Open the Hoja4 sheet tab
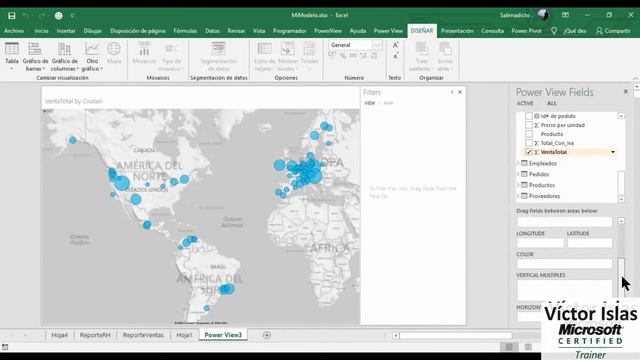This screenshot has height=360, width=640. (60, 335)
